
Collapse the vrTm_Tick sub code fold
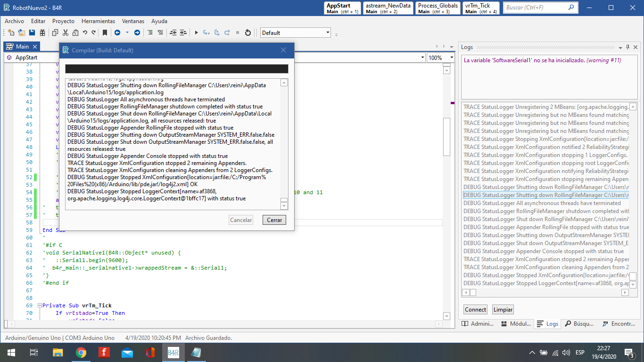(x=40, y=305)
